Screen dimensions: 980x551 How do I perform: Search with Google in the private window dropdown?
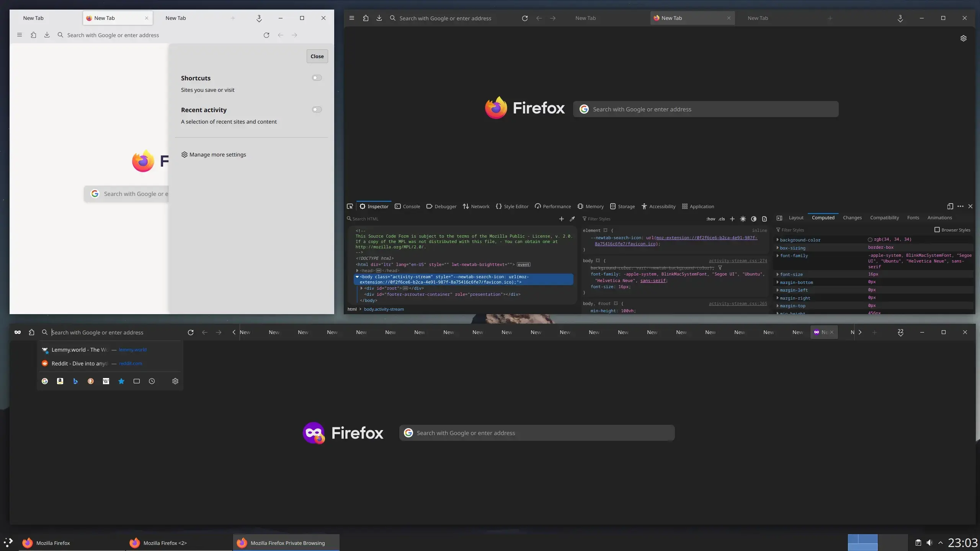[45, 381]
